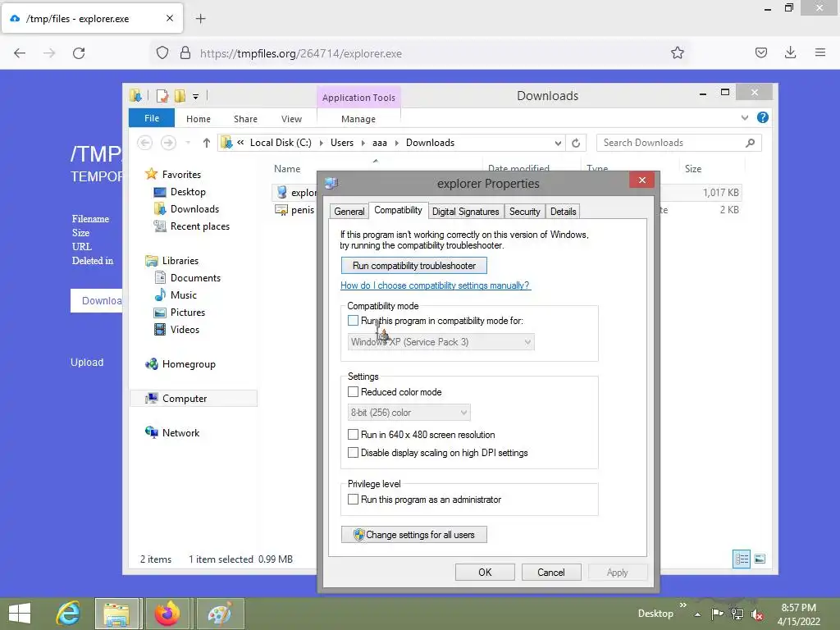The width and height of the screenshot is (840, 630).
Task: Check 'Run in 640 x 480 screen resolution'
Action: (353, 435)
